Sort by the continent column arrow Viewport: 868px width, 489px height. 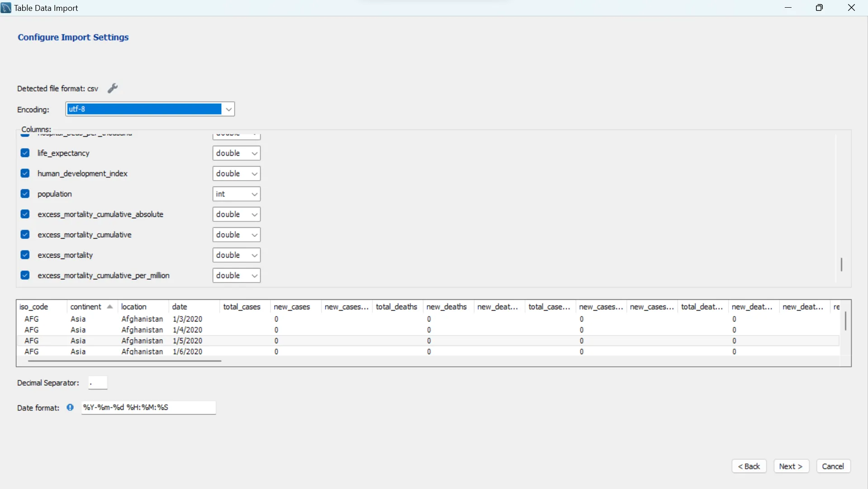[109, 307]
